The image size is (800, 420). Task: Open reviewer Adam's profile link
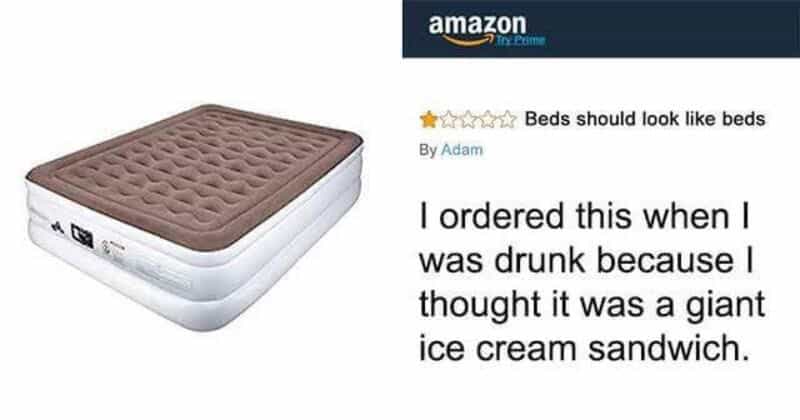(461, 150)
